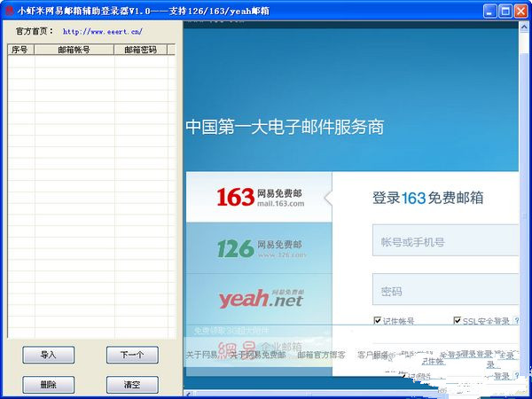Viewport: 532px width, 399px height.
Task: Click the 导入 import button
Action: coord(48,355)
